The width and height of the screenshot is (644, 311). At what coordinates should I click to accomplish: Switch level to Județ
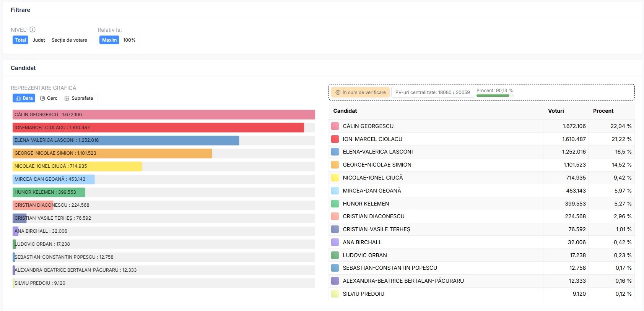pyautogui.click(x=39, y=40)
